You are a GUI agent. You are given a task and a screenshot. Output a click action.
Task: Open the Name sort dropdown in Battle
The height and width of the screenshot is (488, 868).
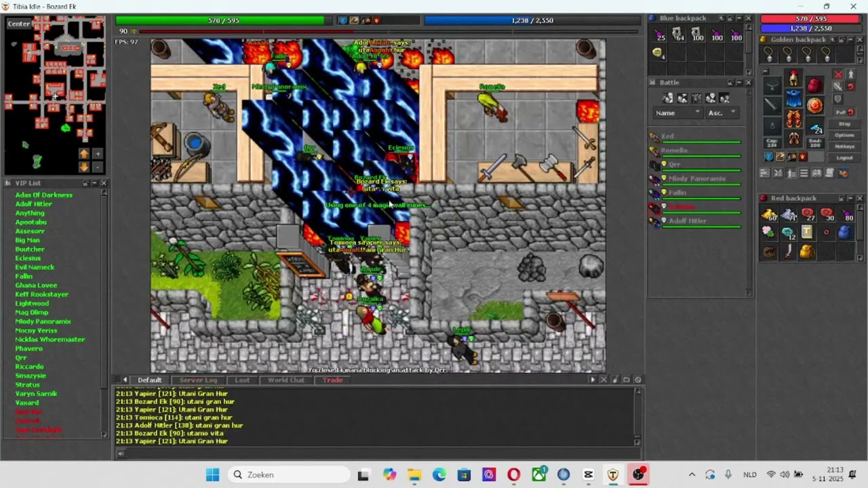point(678,113)
